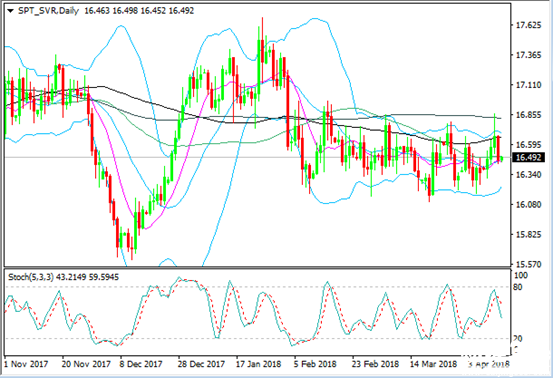
Task: Click the Stoch(5,3,3) indicator label
Action: [x=30, y=277]
